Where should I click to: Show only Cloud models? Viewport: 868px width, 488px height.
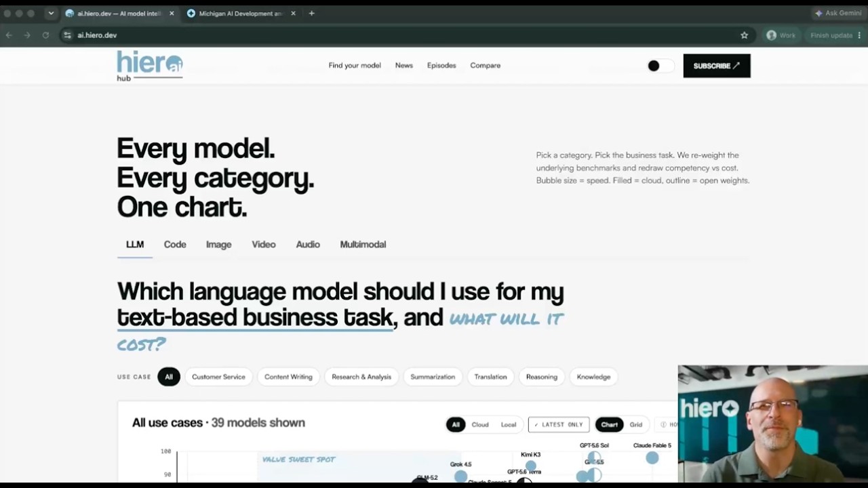[480, 425]
